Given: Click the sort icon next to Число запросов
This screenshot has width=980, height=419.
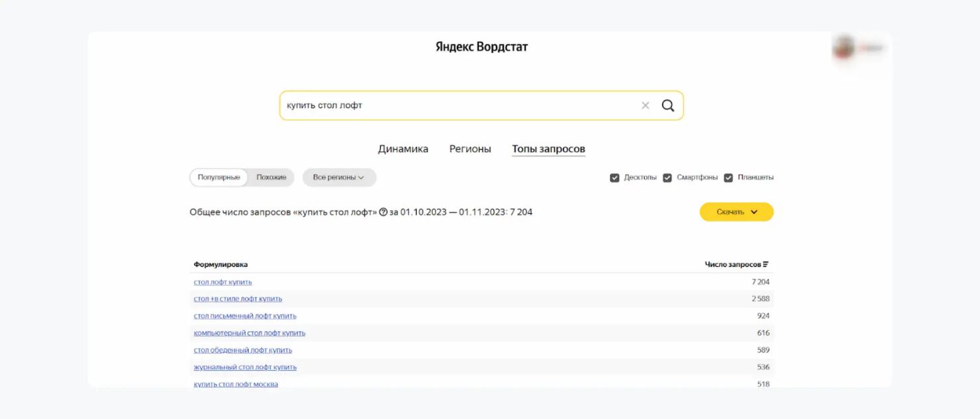Looking at the screenshot, I should pyautogui.click(x=765, y=263).
